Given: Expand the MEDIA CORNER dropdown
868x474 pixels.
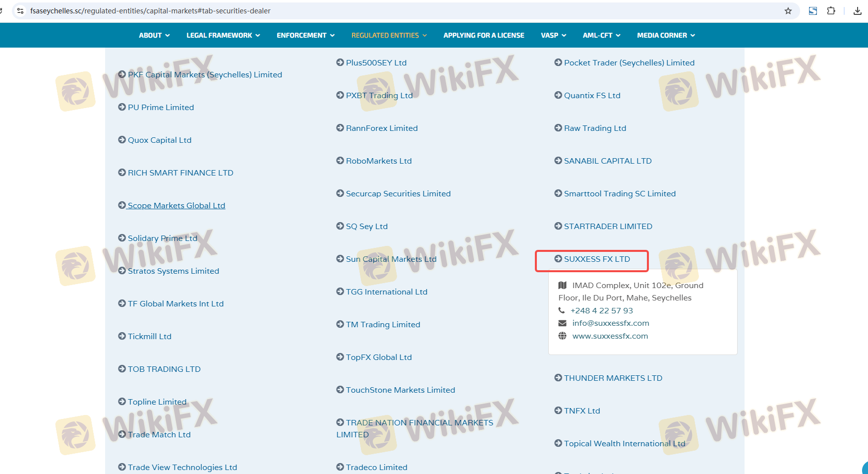Looking at the screenshot, I should (666, 35).
